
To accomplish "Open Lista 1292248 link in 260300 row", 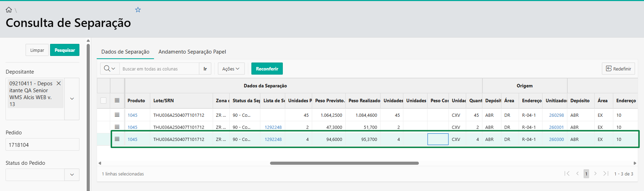I will coord(273,140).
